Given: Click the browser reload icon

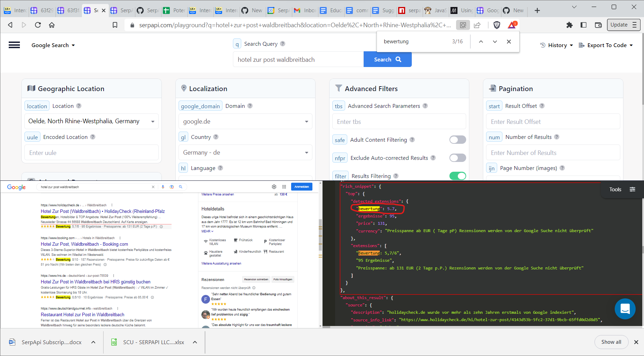Looking at the screenshot, I should point(38,25).
